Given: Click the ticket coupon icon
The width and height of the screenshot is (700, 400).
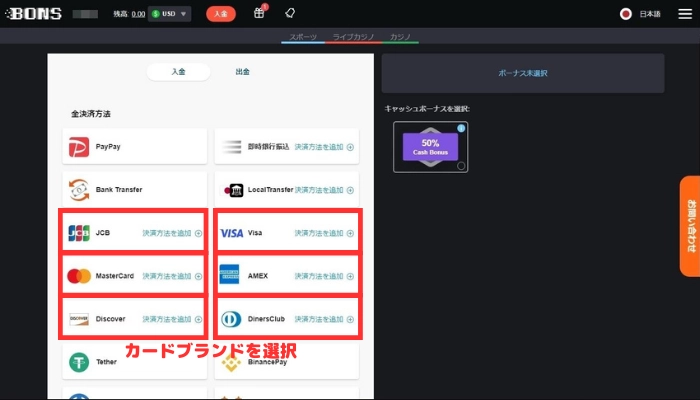Looking at the screenshot, I should point(290,13).
